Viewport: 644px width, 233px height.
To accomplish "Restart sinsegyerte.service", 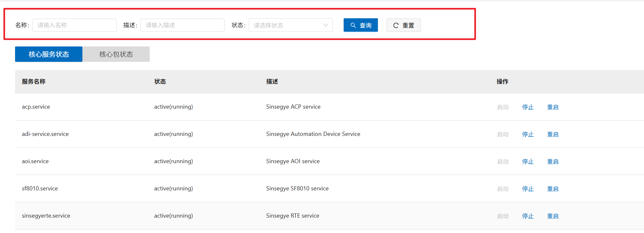I will (553, 216).
